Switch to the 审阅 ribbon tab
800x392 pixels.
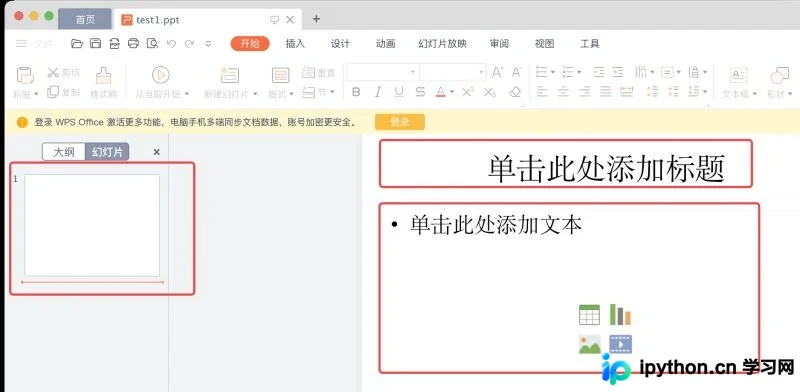(499, 44)
